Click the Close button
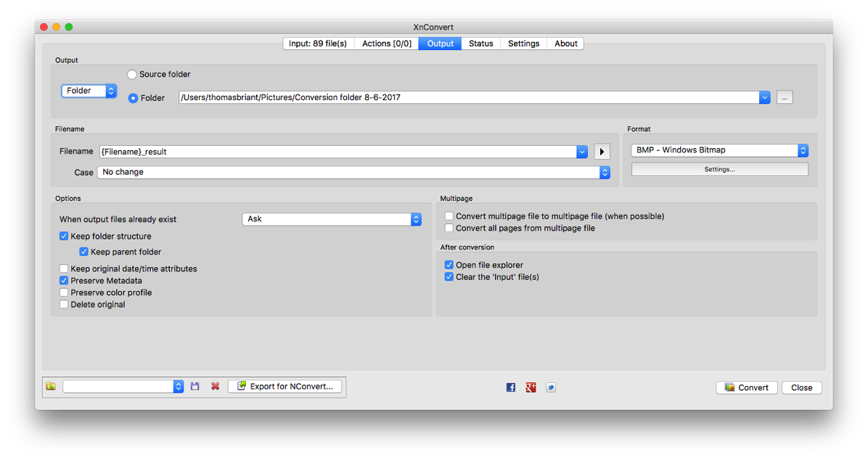 coord(801,387)
